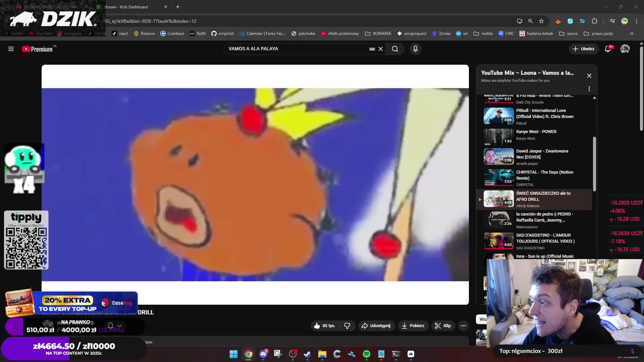The image size is (644, 362).
Task: Click the on-screen keyboard icon in search
Action: [x=372, y=49]
